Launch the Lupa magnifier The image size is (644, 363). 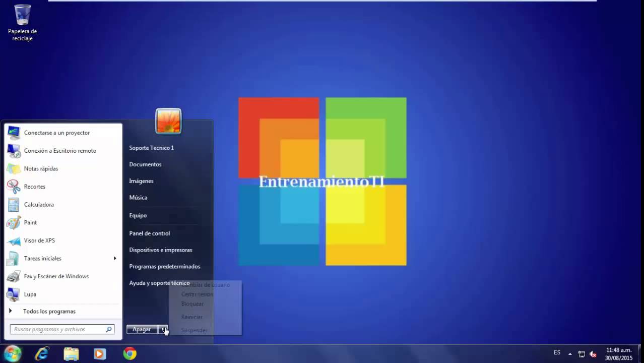pos(63,294)
